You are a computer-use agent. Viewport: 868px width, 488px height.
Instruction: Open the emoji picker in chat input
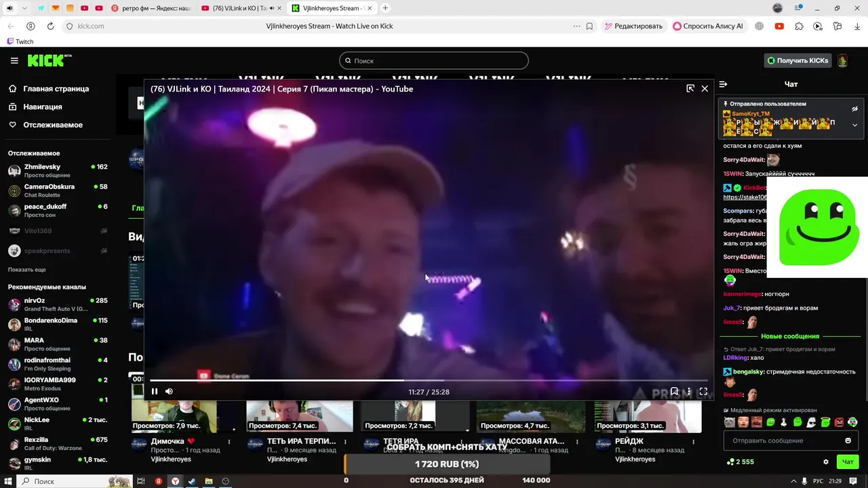(x=848, y=441)
